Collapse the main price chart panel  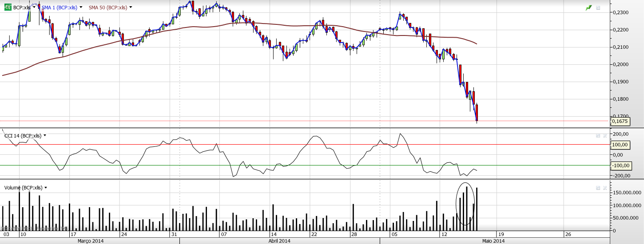(598, 8)
